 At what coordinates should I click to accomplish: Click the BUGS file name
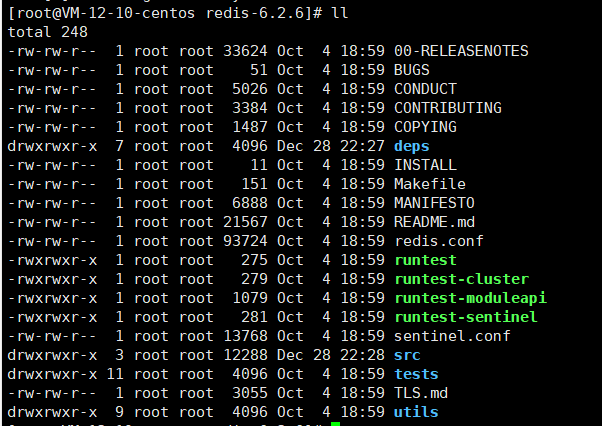tap(412, 70)
